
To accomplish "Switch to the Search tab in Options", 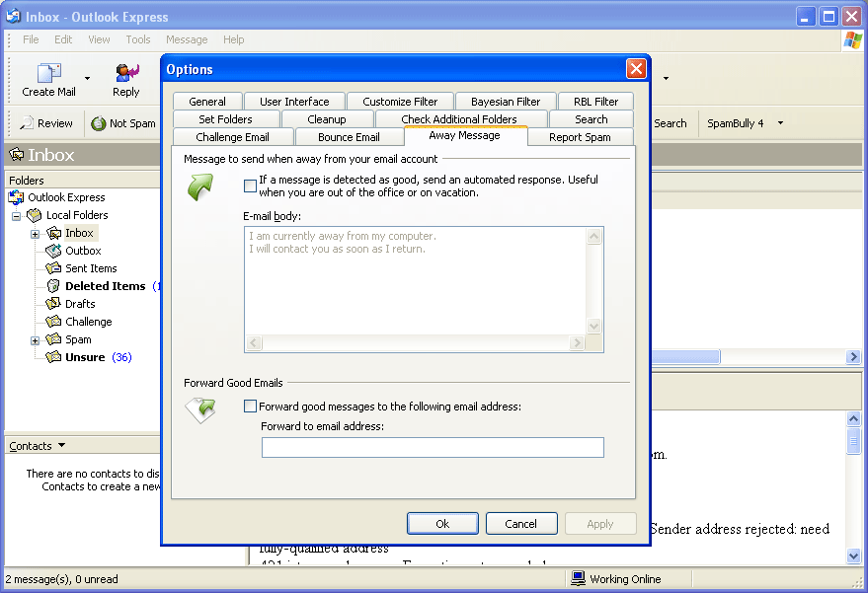I will point(592,119).
